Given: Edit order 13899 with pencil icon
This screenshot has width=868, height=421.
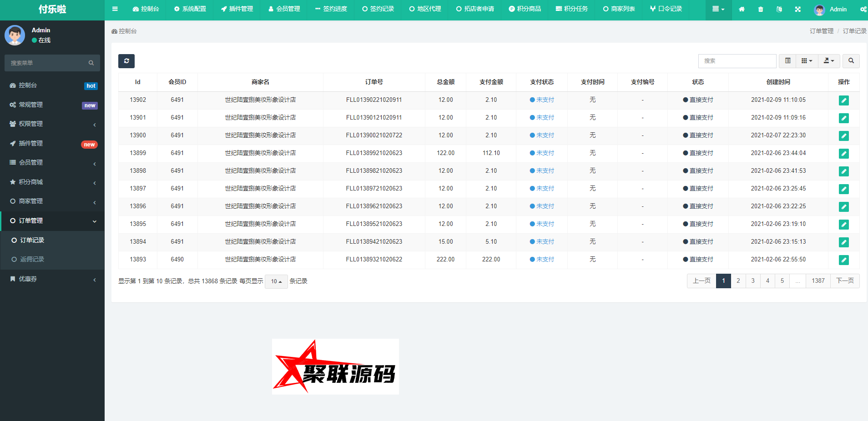Looking at the screenshot, I should pyautogui.click(x=844, y=154).
